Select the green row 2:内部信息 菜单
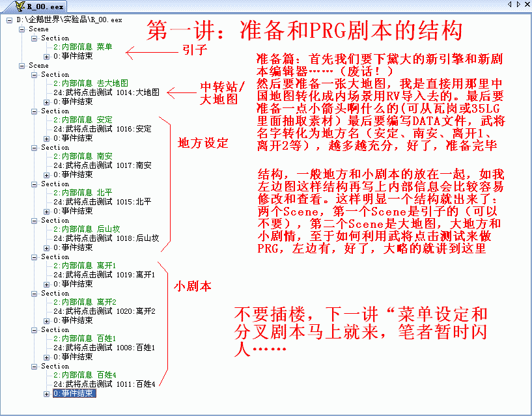Image resolution: width=532 pixels, height=416 pixels. click(x=83, y=47)
